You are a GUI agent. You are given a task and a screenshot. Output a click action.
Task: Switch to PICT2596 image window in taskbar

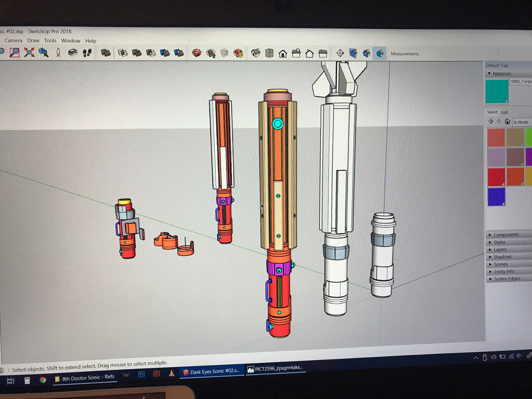pyautogui.click(x=275, y=368)
